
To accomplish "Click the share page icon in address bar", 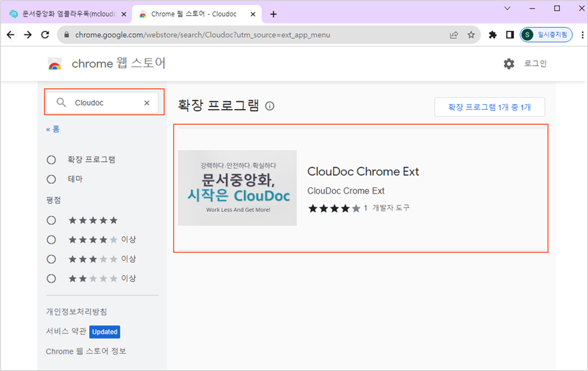I will (454, 35).
